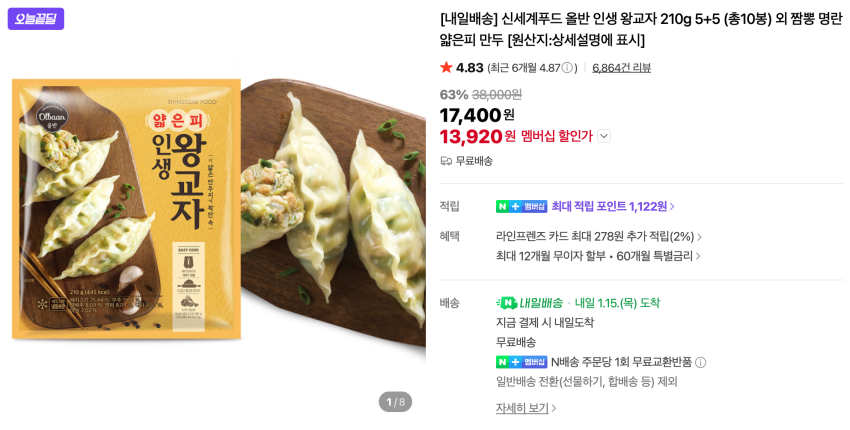The width and height of the screenshot is (850, 430).
Task: Click 자세히 보기 delivery details link
Action: (x=526, y=408)
